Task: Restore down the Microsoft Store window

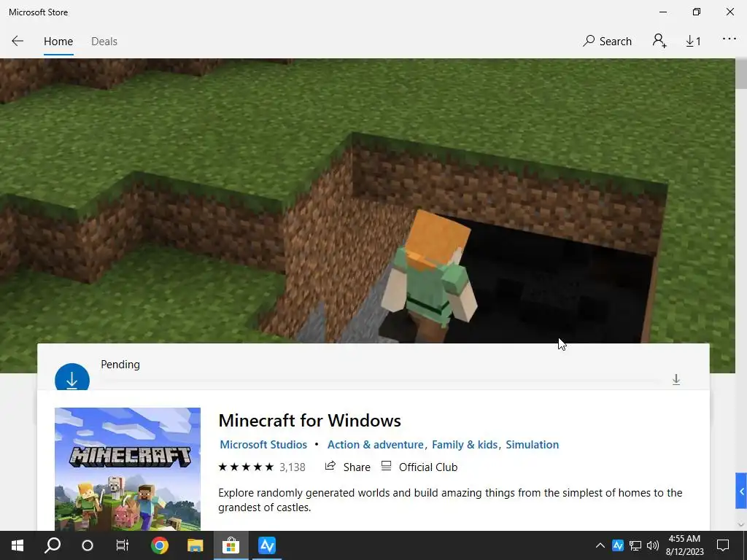Action: pos(697,12)
